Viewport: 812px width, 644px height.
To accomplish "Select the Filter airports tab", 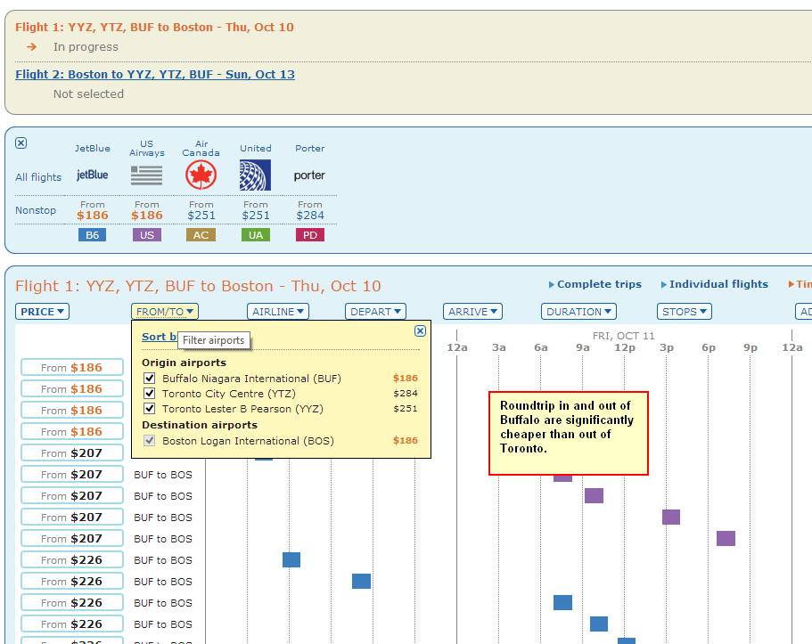I will coord(213,340).
